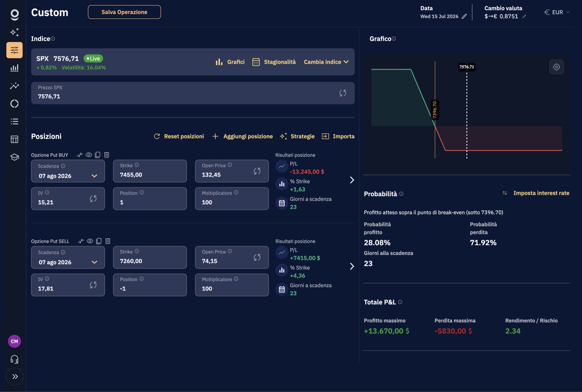Delete the Put SELL position
The image size is (582, 392).
pyautogui.click(x=107, y=241)
